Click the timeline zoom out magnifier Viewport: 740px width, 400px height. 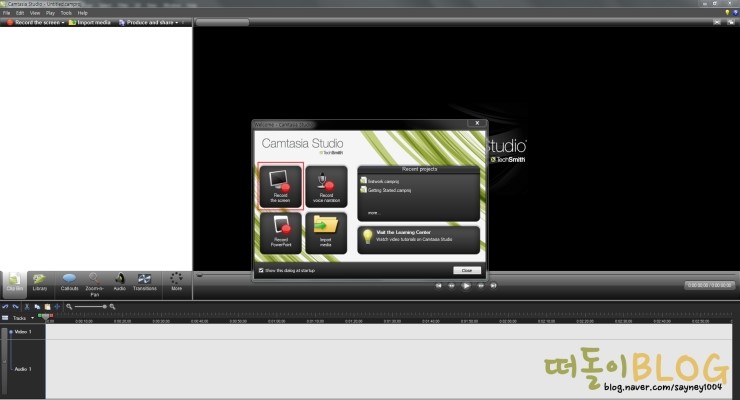[x=69, y=307]
